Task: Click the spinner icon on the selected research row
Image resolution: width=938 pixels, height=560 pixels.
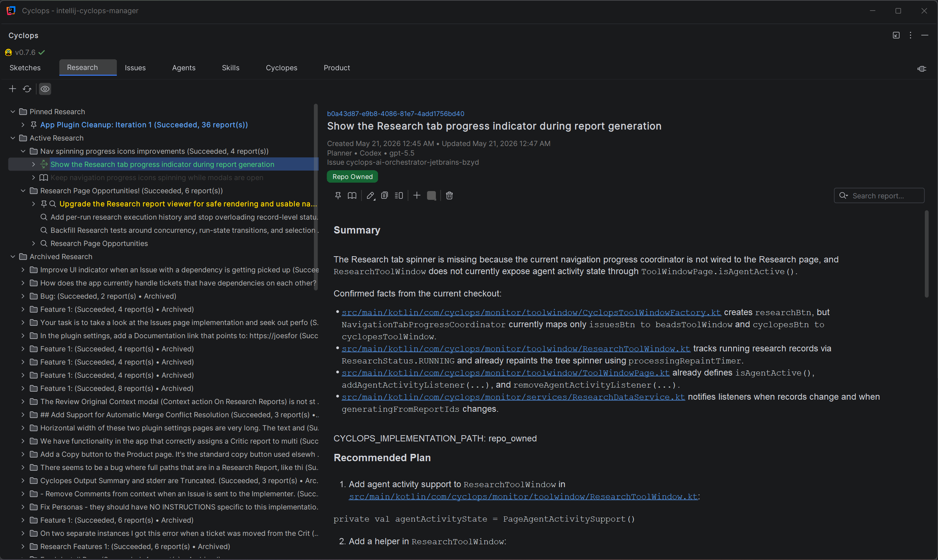Action: 44,164
